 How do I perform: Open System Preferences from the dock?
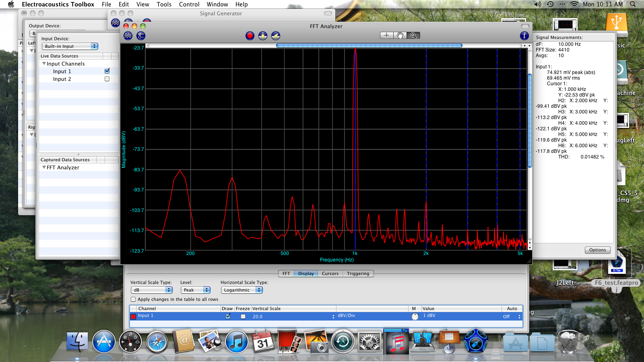pos(369,342)
